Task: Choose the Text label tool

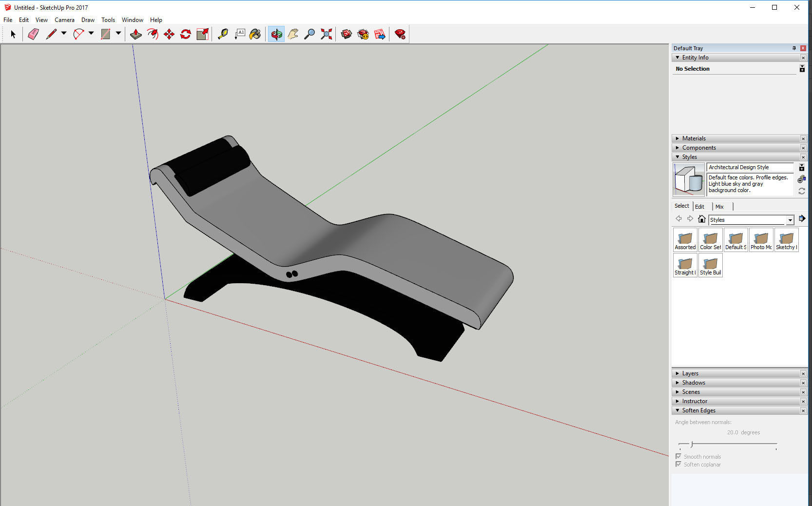Action: [239, 34]
